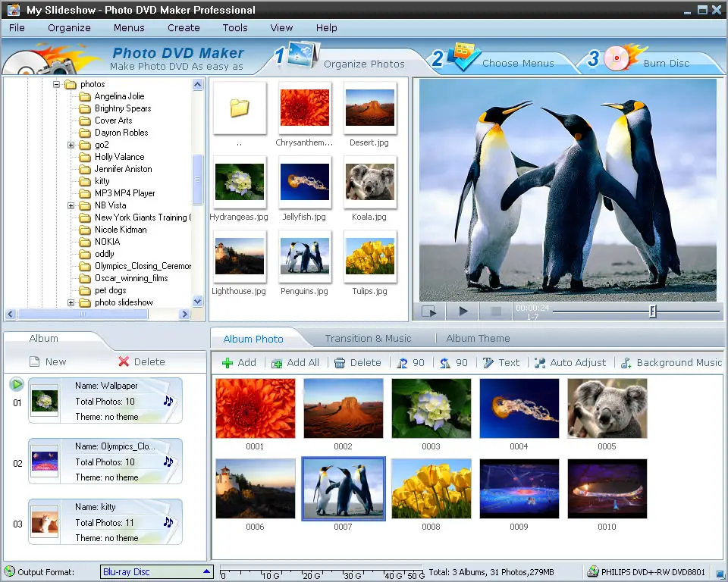The width and height of the screenshot is (728, 582).
Task: Select the Koala.jpg thumbnail in browser
Action: coord(370,183)
